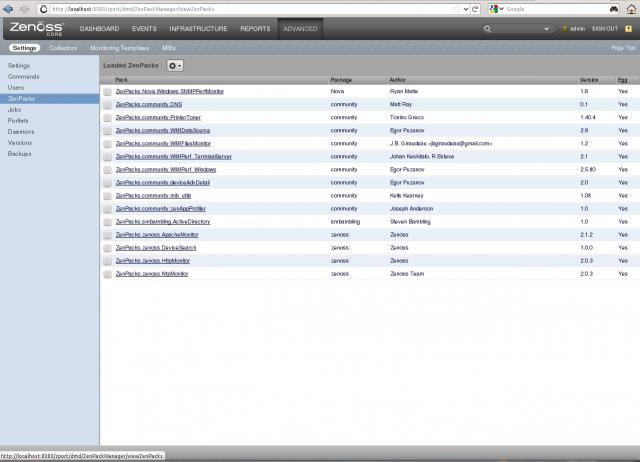Check the zenoss.NtpMonitor pack checkbox

(x=107, y=274)
